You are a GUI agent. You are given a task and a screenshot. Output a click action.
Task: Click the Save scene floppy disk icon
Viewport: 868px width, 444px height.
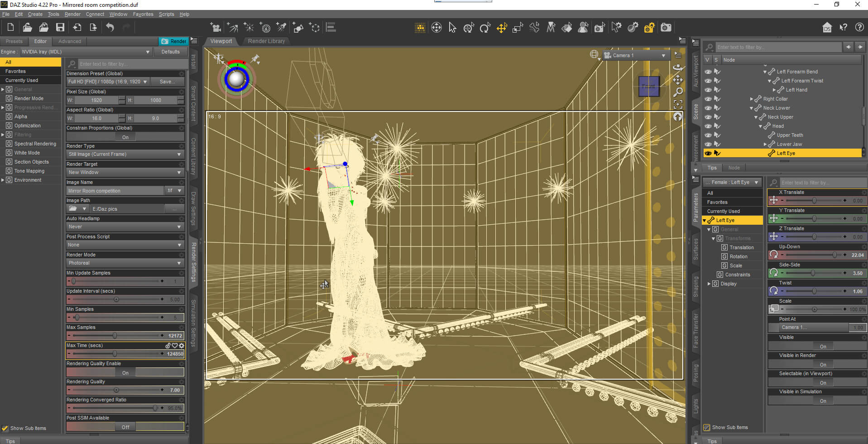(x=60, y=27)
